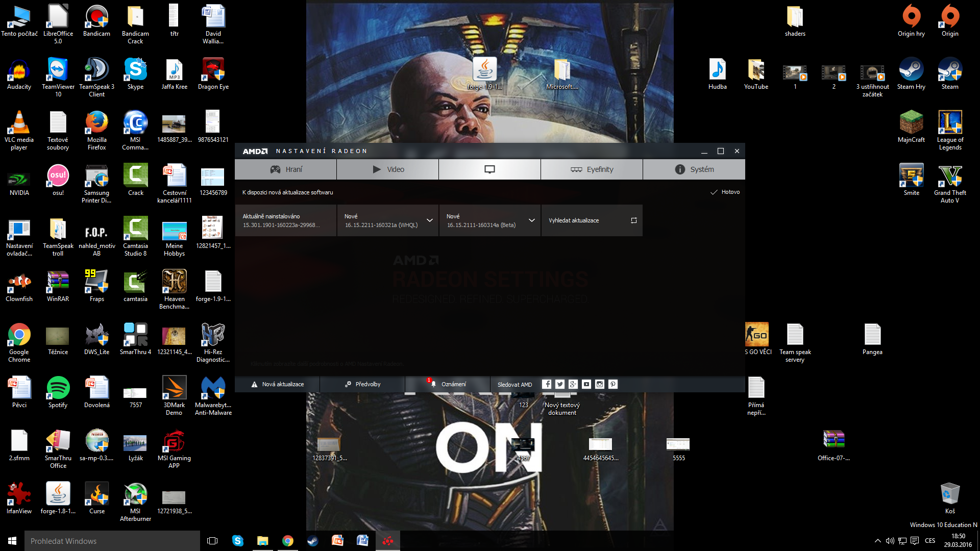Click Steam icon in Windows taskbar

click(312, 541)
